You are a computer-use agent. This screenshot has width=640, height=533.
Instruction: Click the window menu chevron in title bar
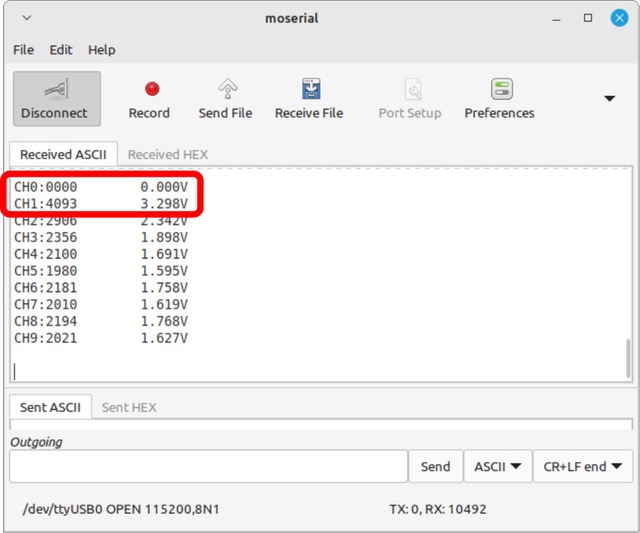[x=26, y=18]
